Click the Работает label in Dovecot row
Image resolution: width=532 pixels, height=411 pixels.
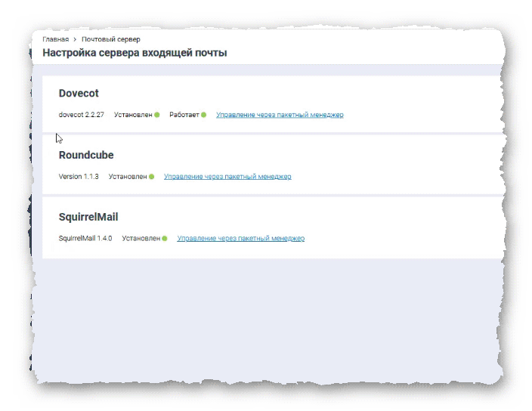[x=184, y=115]
